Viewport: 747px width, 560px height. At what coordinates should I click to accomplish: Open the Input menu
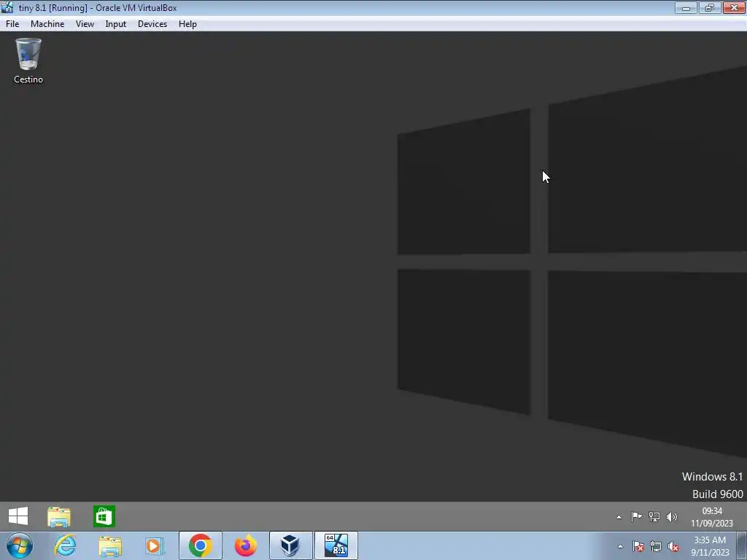pos(116,24)
